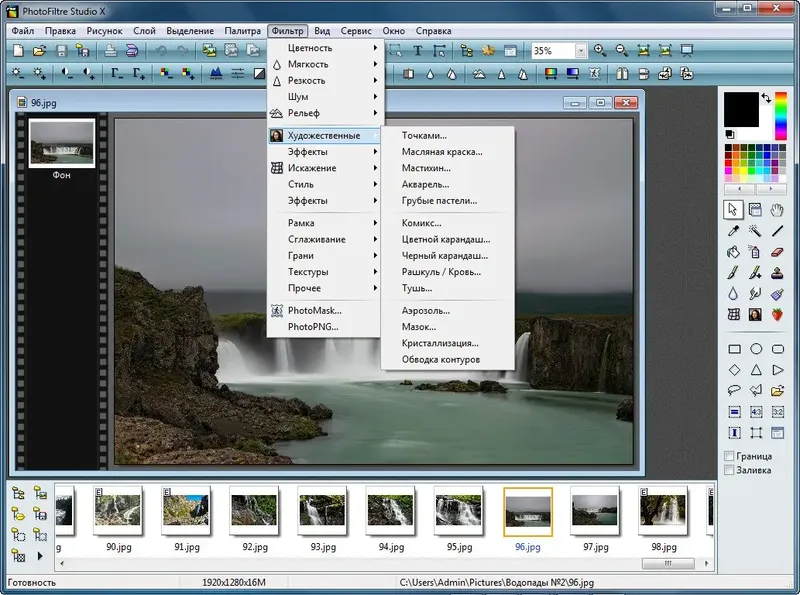
Task: Click the Zoom In magnifier icon
Action: pos(600,50)
